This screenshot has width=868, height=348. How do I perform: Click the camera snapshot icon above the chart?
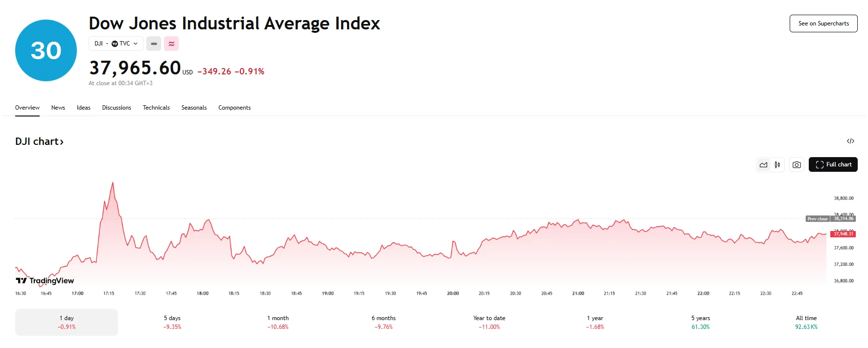[796, 164]
